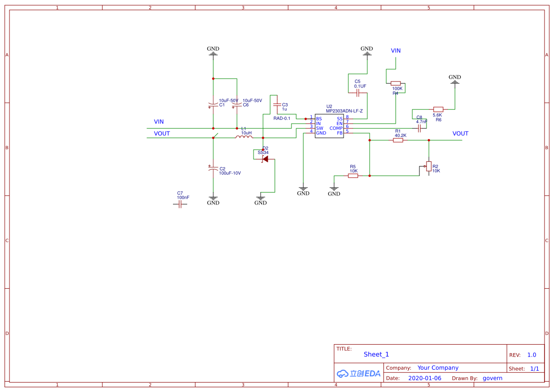
Task: Select the VOUT net label on left
Action: 162,134
